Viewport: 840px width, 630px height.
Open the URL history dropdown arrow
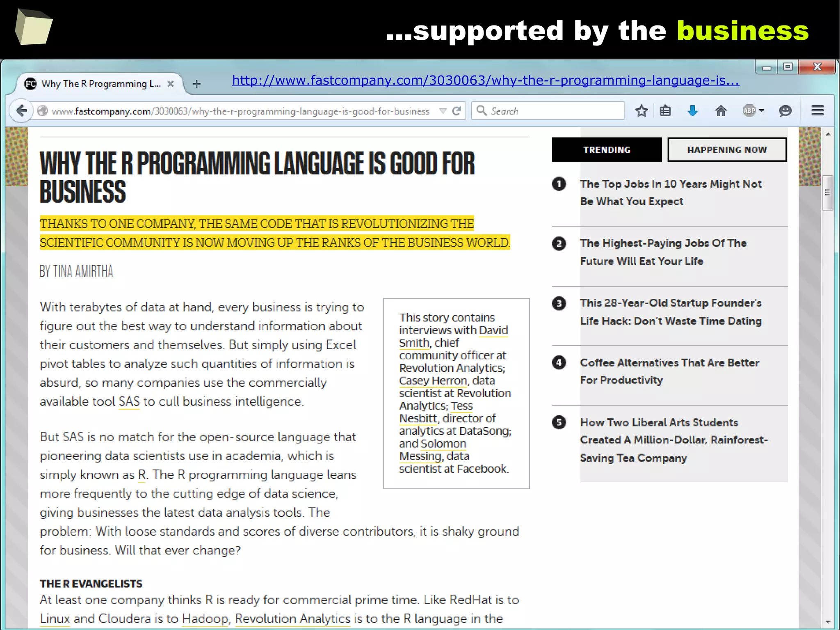coord(443,111)
